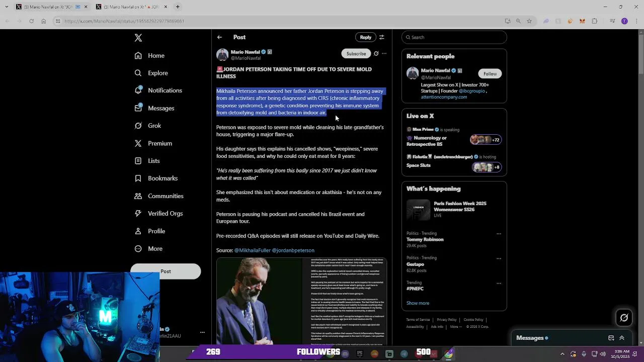The height and width of the screenshot is (362, 644).
Task: Reload the page
Action: (x=31, y=21)
